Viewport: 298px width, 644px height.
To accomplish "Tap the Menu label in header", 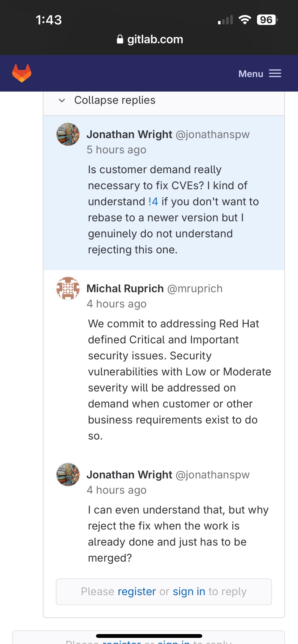I will click(x=251, y=74).
